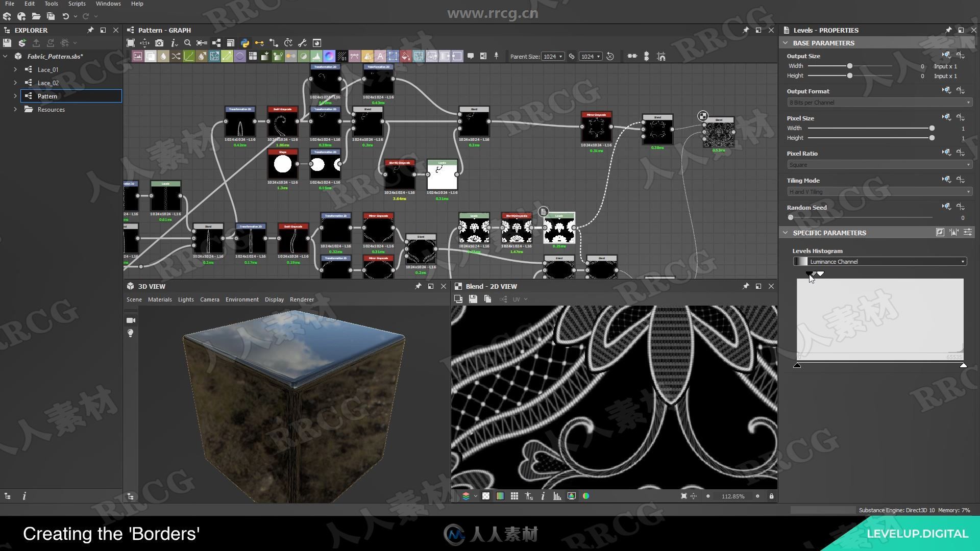Screen dimensions: 980x551
Task: Add a Tile Generator grid node icon
Action: point(253,56)
